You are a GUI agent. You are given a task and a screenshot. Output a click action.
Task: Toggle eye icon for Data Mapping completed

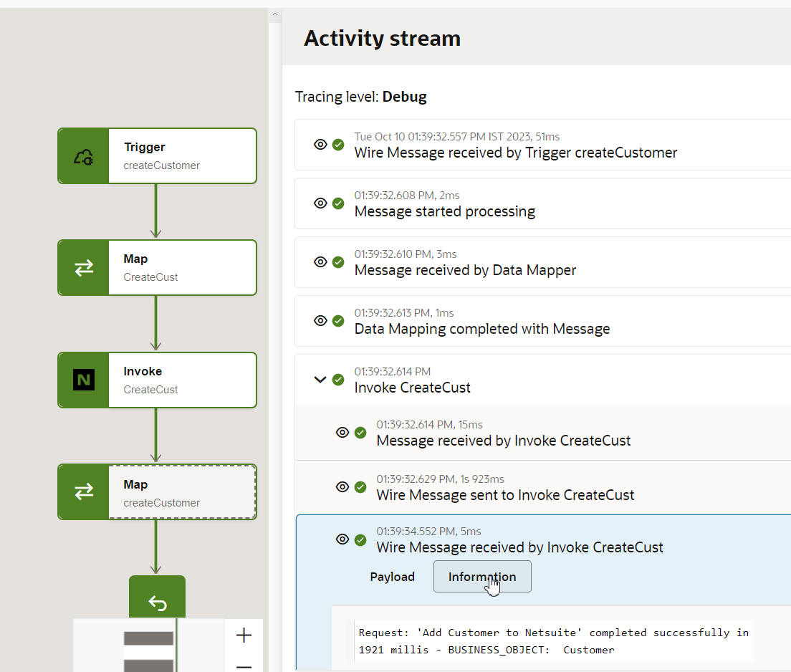[321, 321]
